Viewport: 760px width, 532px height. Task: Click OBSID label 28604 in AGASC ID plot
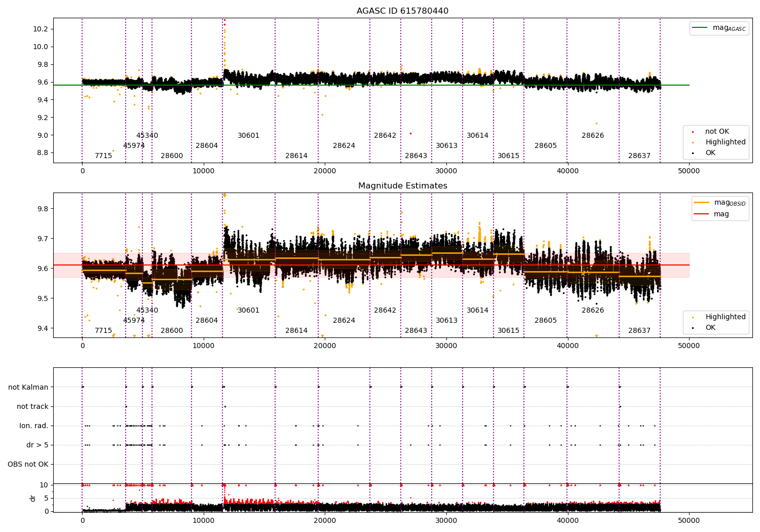(x=207, y=146)
